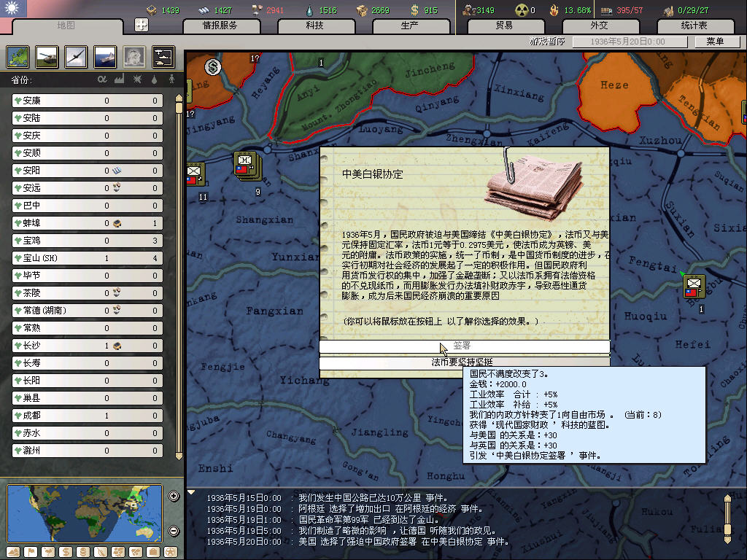Select province 安阳 in the list

click(88, 171)
